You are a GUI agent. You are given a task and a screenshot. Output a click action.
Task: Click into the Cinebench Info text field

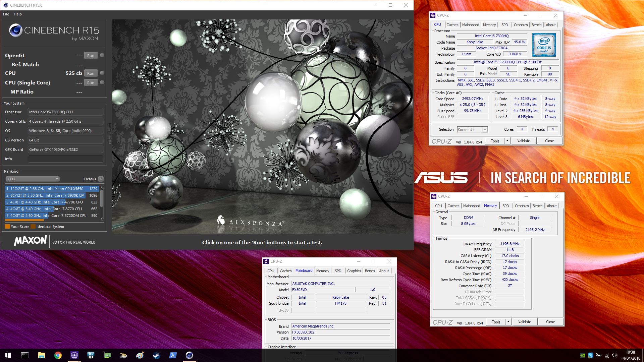pos(65,159)
